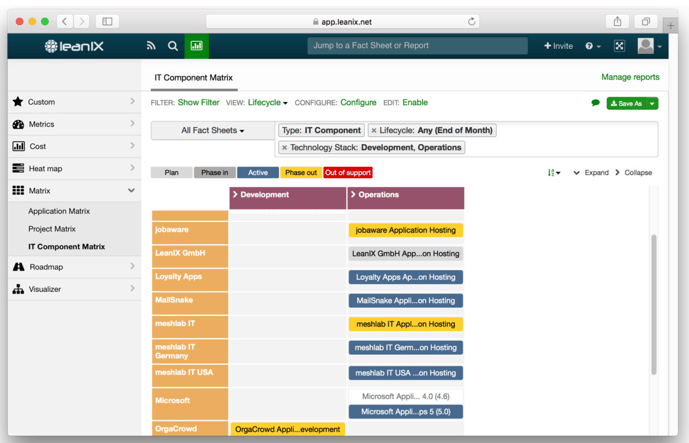Click Expand all rows
The height and width of the screenshot is (443, 689).
[x=591, y=173]
